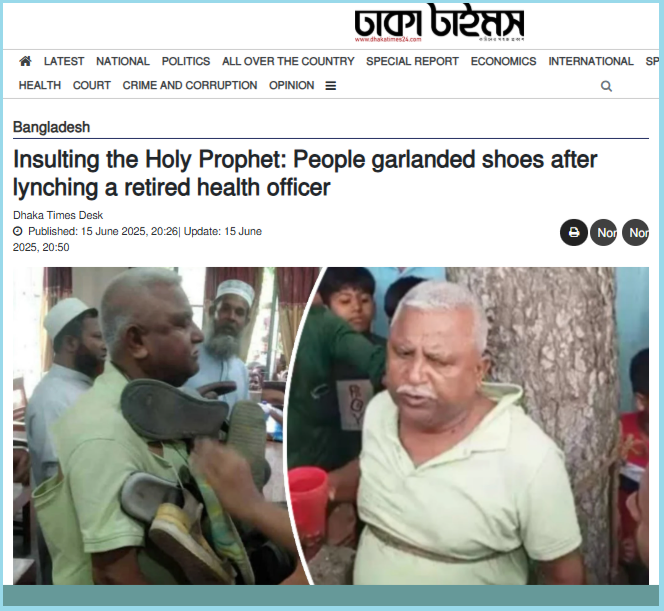Open the search magnifier icon
The image size is (664, 611).
click(x=606, y=86)
